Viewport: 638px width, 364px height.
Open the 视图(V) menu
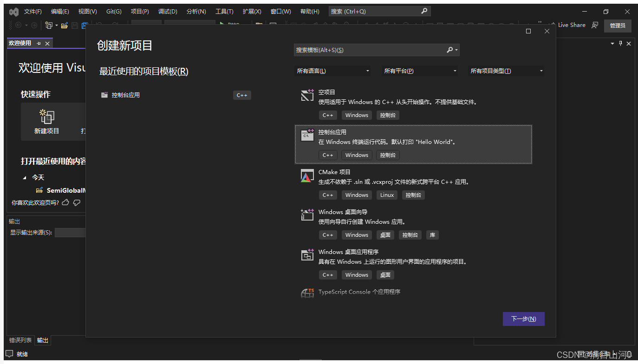click(88, 11)
